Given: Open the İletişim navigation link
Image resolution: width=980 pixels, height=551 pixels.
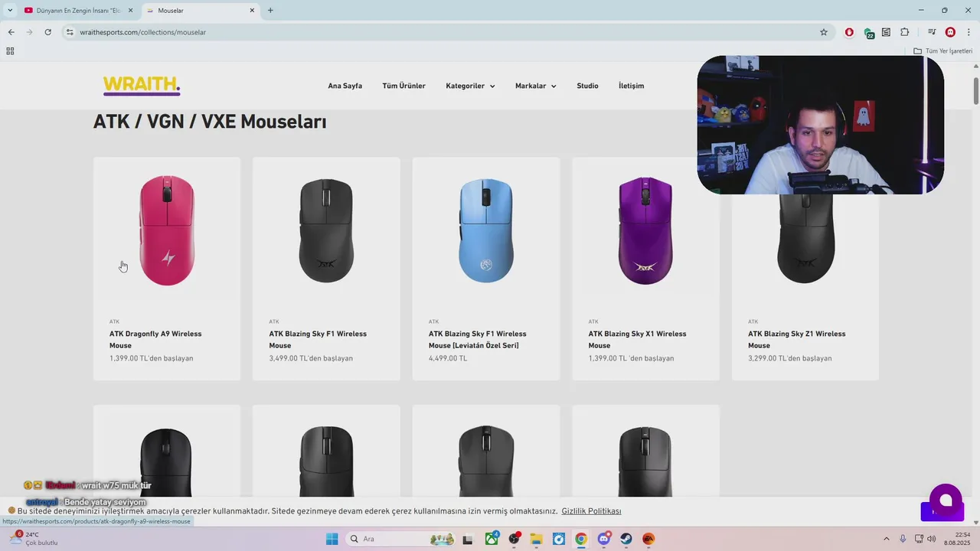Looking at the screenshot, I should pyautogui.click(x=631, y=86).
